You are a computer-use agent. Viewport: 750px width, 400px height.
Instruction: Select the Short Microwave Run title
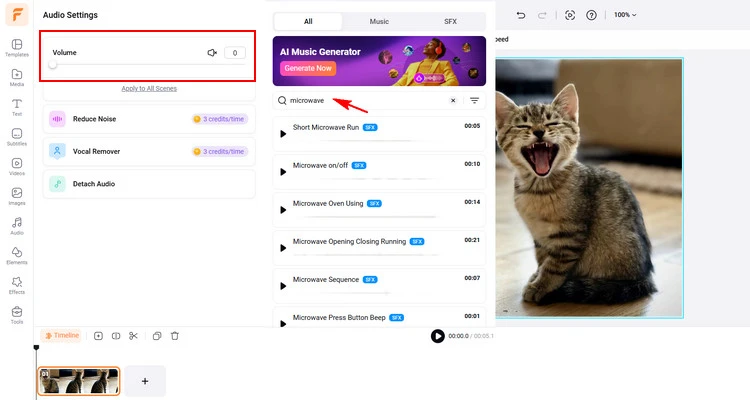pos(326,127)
